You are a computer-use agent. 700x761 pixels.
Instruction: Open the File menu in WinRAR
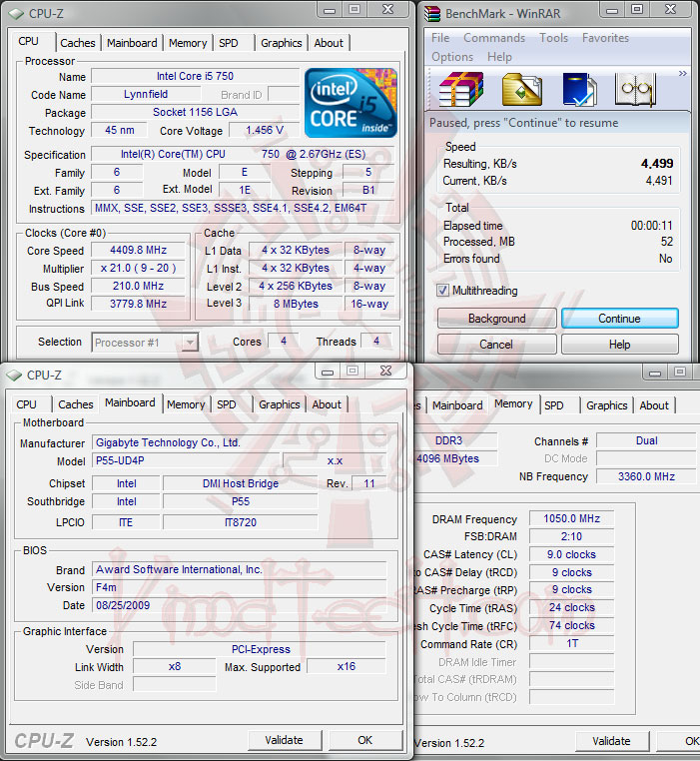click(440, 38)
